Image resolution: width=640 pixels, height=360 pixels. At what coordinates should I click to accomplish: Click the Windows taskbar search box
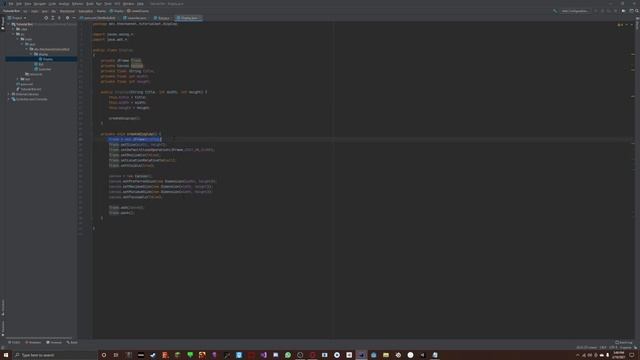click(x=55, y=355)
